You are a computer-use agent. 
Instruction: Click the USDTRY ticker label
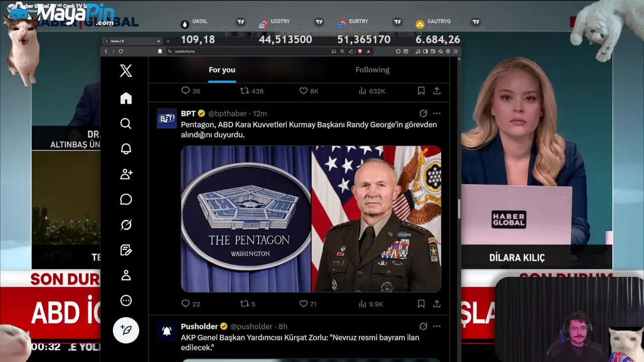[280, 21]
